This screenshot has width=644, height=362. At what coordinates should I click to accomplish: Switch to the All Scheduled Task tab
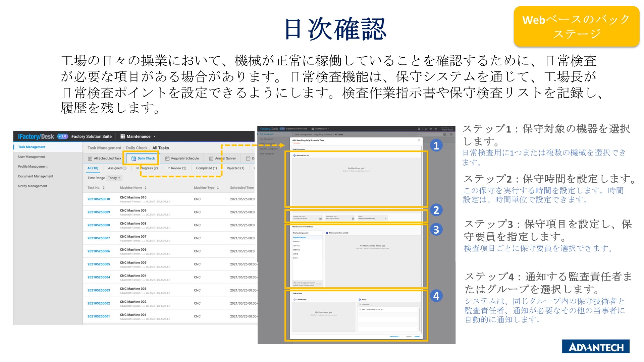tap(105, 159)
